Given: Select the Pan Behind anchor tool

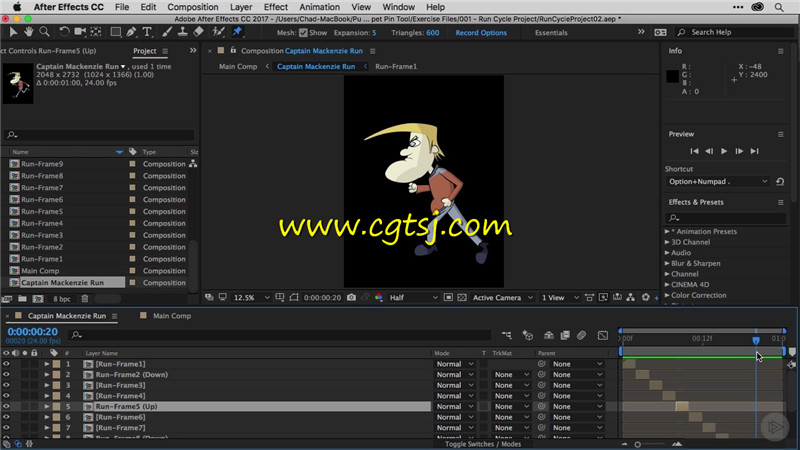Looking at the screenshot, I should (96, 32).
